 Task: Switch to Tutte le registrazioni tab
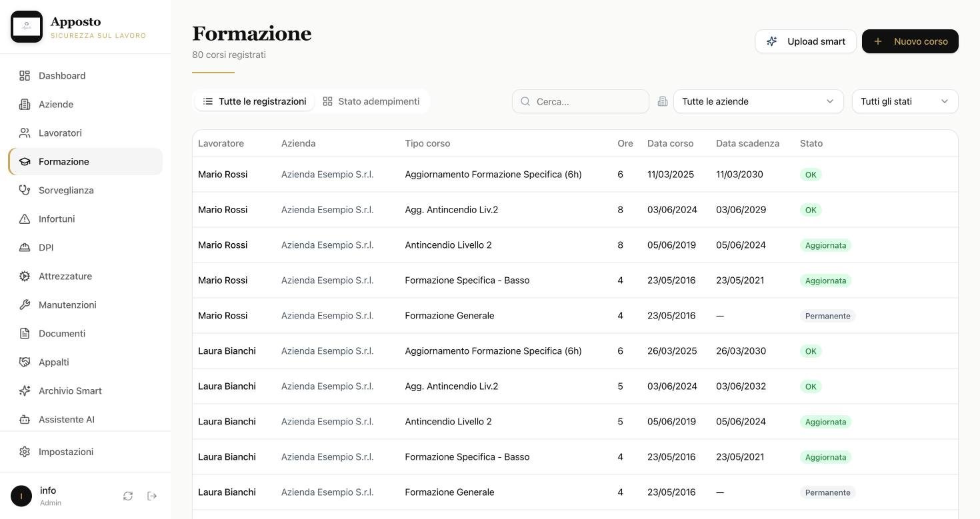[254, 101]
